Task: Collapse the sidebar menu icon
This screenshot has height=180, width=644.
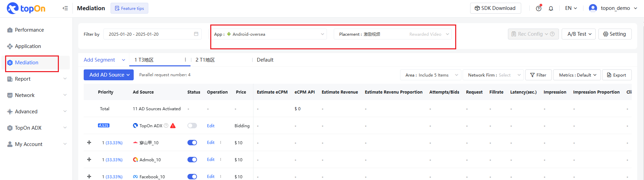Action: pos(65,8)
